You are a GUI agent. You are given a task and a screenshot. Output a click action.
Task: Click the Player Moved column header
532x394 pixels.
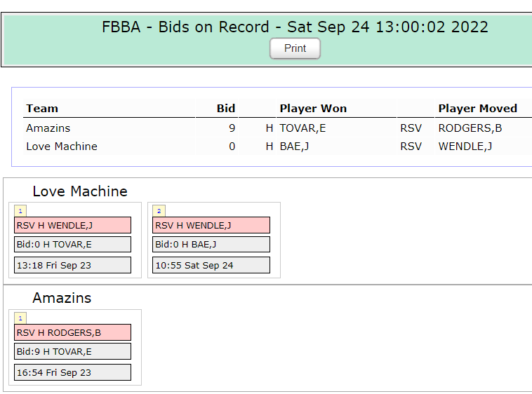click(x=477, y=108)
